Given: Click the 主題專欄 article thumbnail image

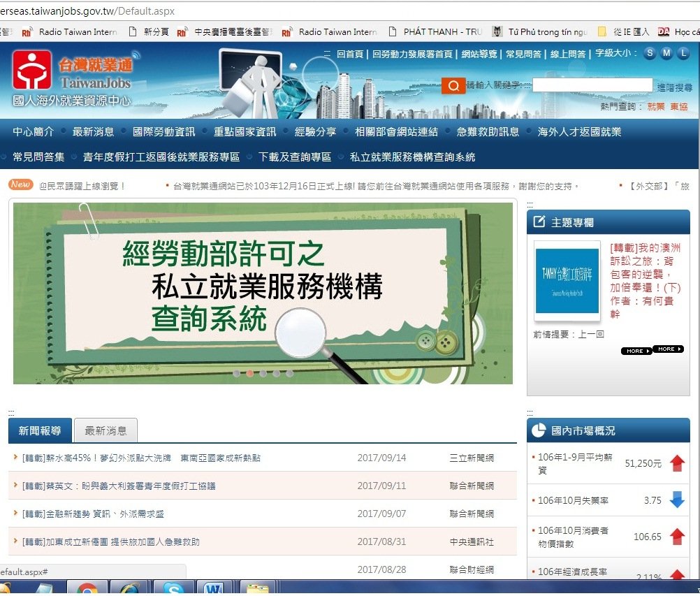Looking at the screenshot, I should [x=567, y=281].
